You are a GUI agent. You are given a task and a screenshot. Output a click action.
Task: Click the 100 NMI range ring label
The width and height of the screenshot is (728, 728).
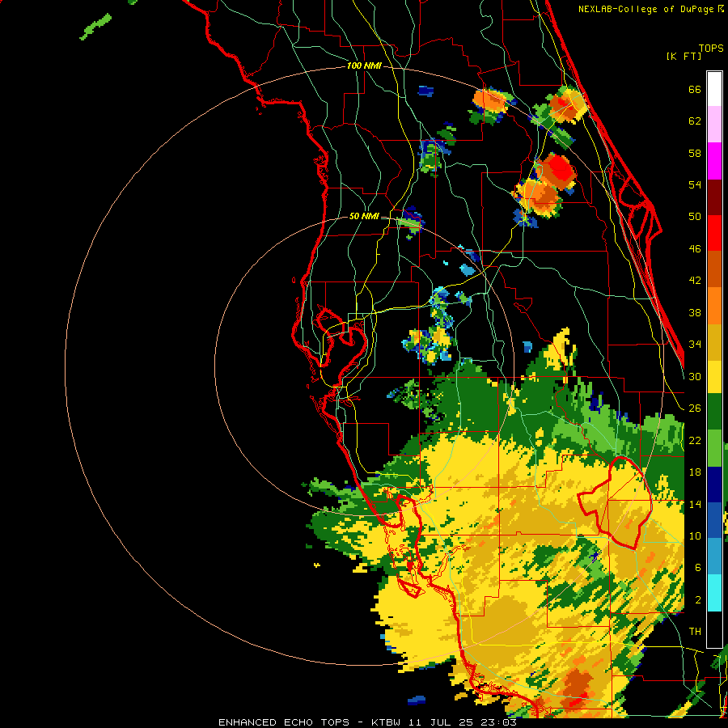point(364,66)
